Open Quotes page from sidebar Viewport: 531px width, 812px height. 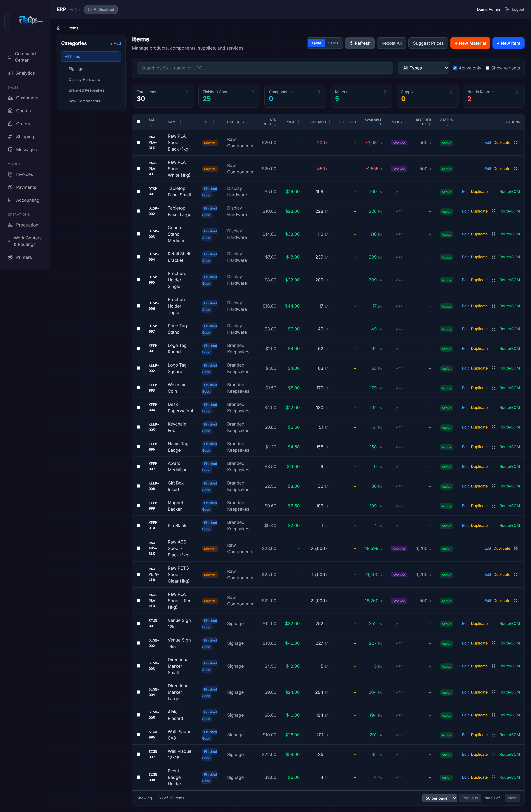point(25,111)
